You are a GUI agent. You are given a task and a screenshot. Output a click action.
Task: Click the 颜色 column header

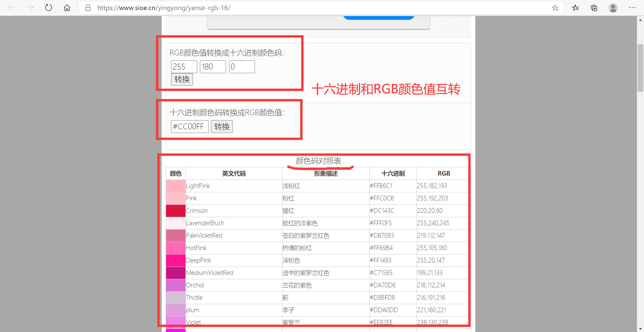click(176, 174)
